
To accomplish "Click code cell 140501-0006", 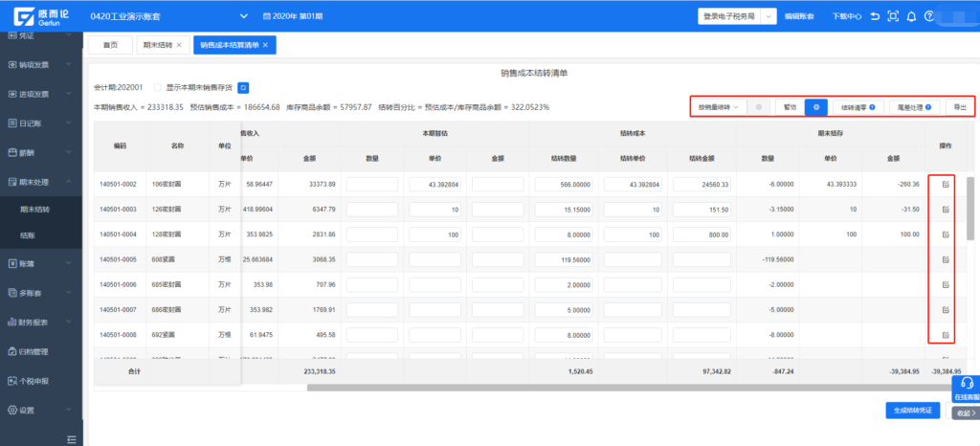I will [x=118, y=285].
